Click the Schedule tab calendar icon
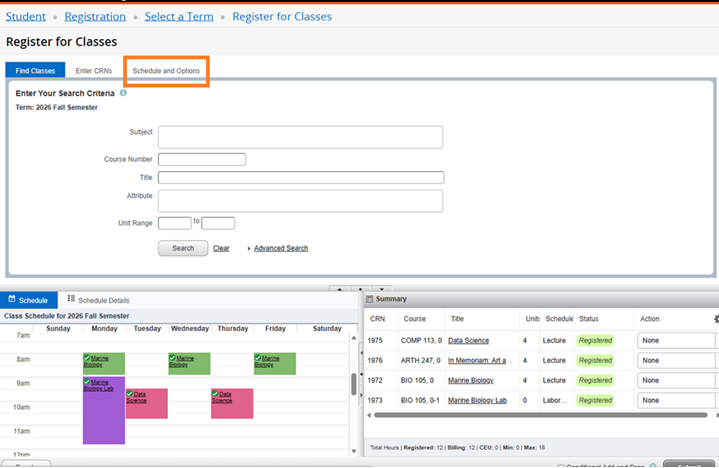 click(12, 299)
